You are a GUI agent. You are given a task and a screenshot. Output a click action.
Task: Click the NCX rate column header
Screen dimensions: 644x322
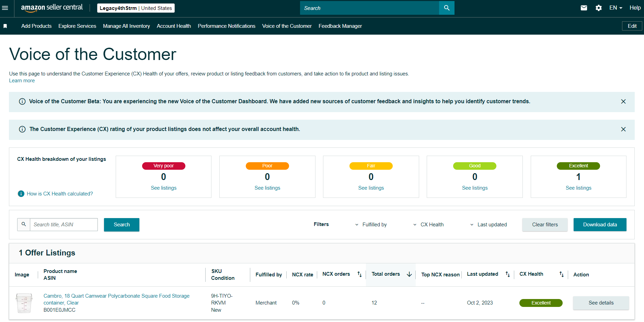coord(302,275)
